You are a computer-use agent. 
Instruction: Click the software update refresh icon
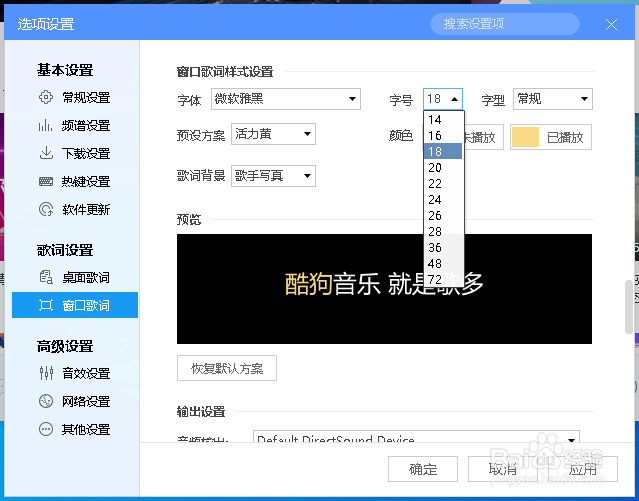click(x=46, y=210)
